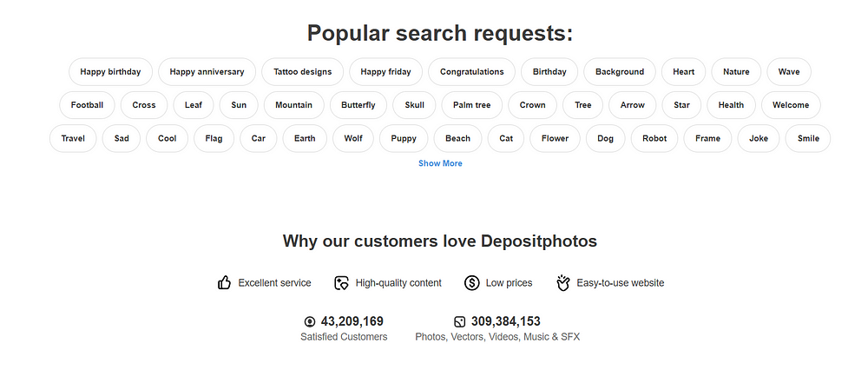Viewport: 868px width, 383px height.
Task: Choose the Wolf search tag
Action: click(353, 138)
